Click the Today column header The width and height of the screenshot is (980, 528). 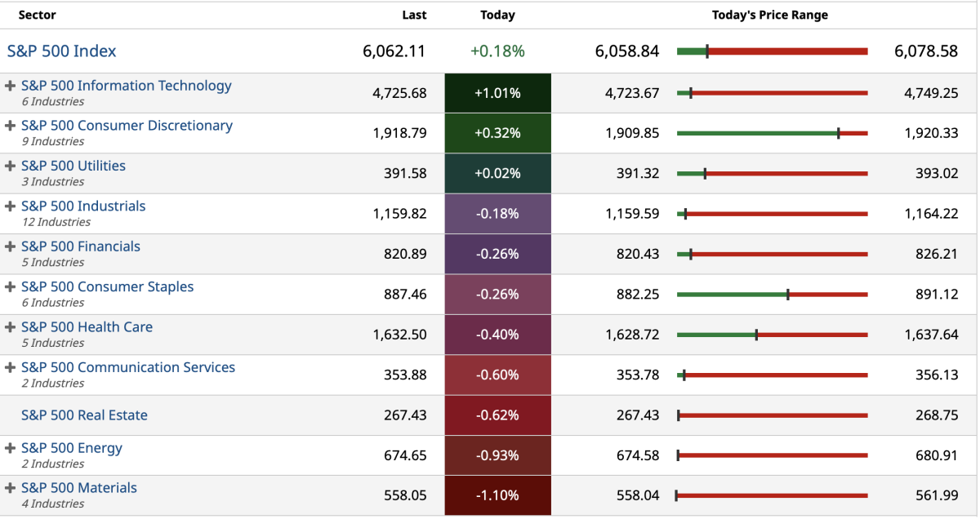click(x=497, y=15)
